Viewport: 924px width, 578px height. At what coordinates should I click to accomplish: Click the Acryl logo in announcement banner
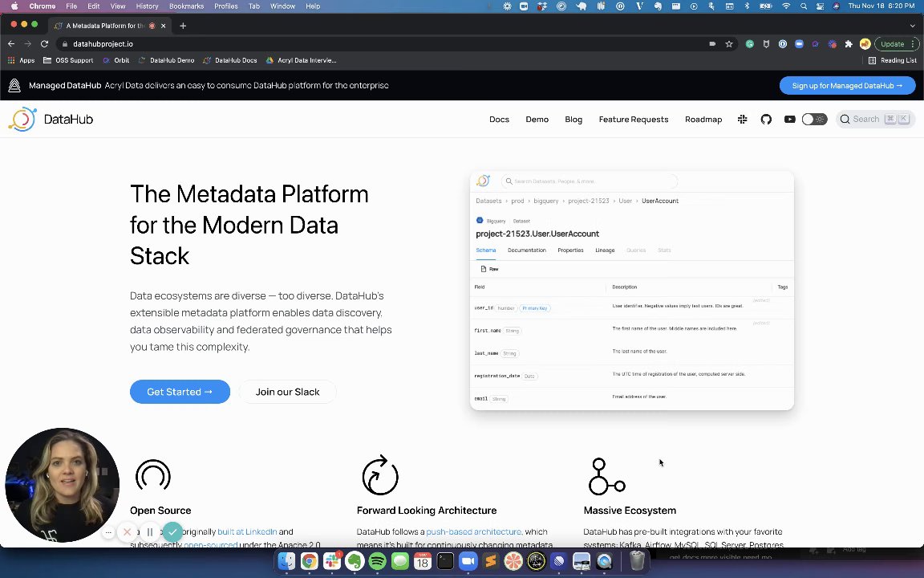14,86
